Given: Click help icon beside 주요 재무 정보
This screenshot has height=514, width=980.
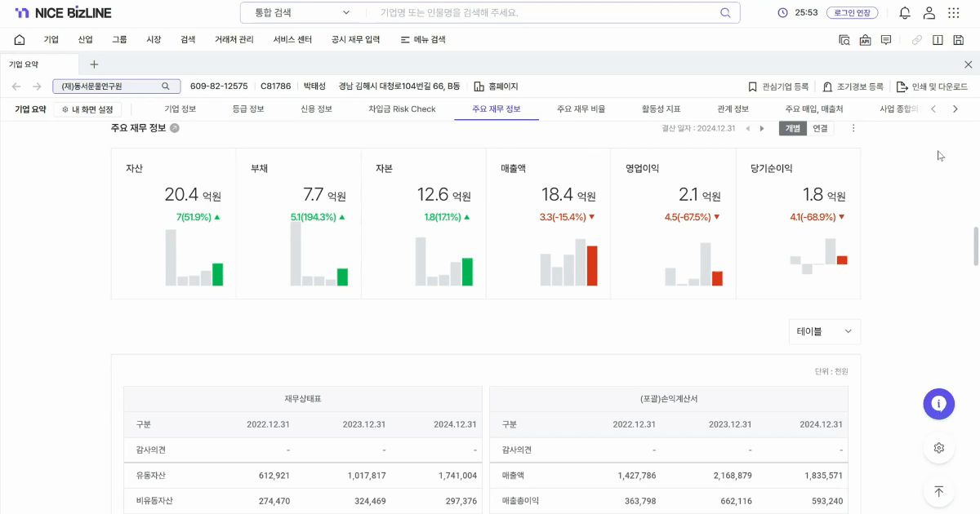Looking at the screenshot, I should pyautogui.click(x=175, y=128).
